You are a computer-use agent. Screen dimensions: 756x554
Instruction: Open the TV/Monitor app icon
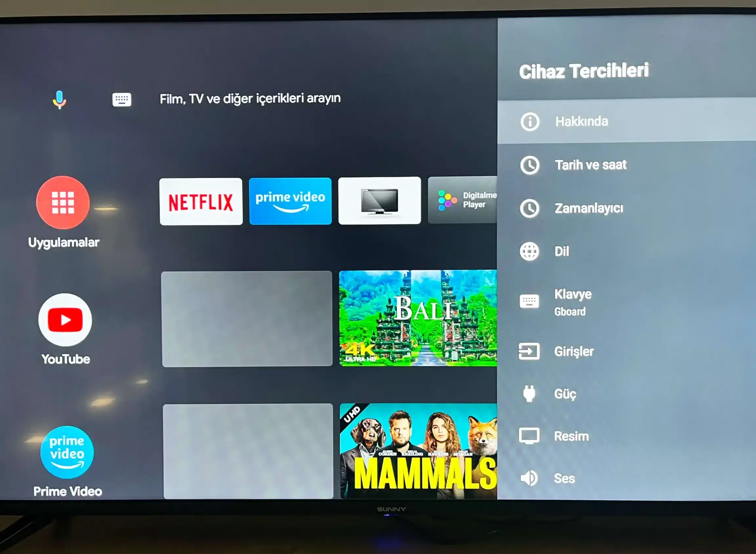[380, 201]
